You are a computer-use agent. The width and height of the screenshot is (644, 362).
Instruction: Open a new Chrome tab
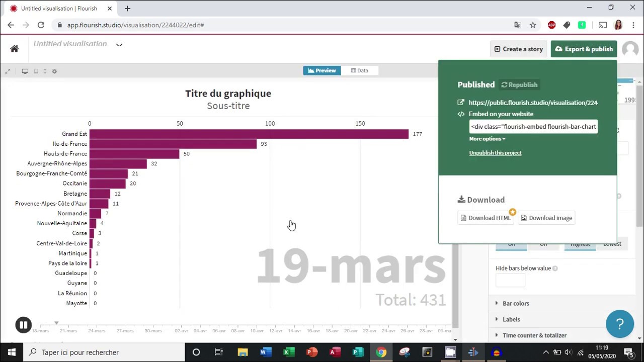click(x=127, y=9)
